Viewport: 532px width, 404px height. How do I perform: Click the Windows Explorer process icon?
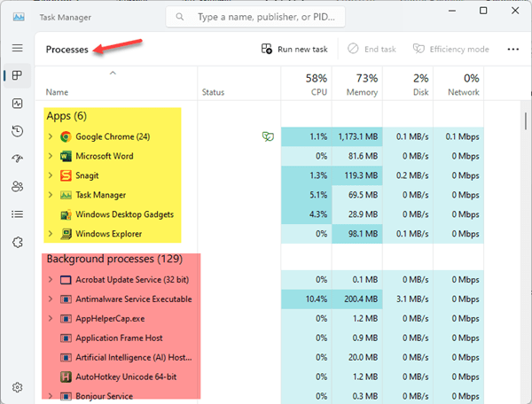[66, 234]
